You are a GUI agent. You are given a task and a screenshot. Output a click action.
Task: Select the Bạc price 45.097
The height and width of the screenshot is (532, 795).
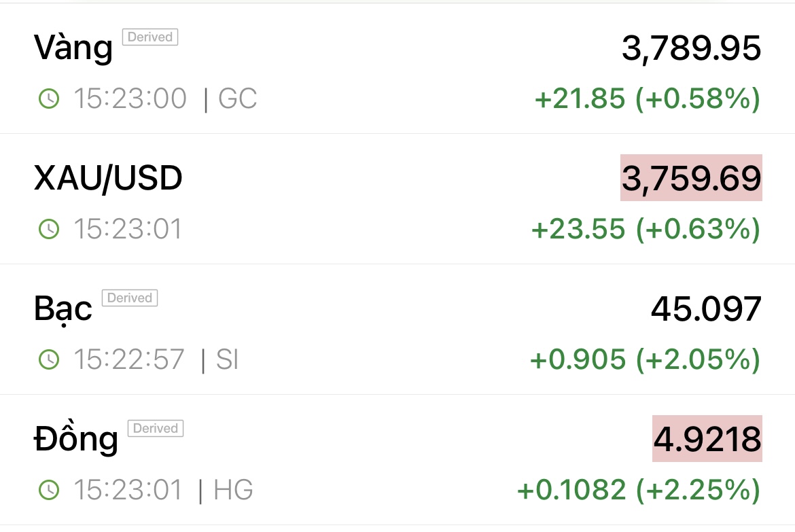[x=706, y=309]
